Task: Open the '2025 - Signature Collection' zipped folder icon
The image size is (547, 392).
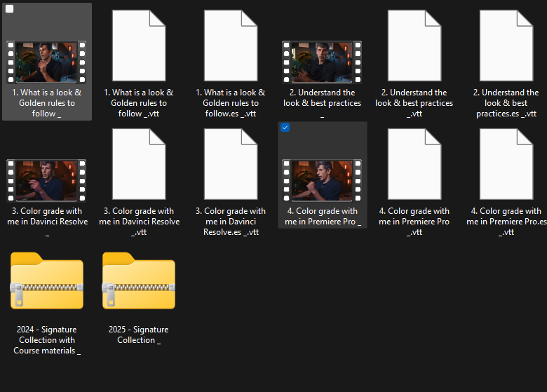Action: (x=138, y=281)
